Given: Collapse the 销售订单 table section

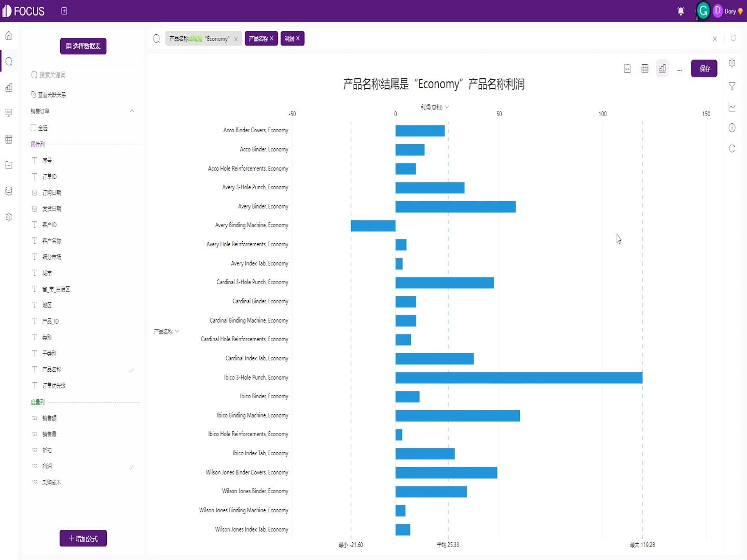Looking at the screenshot, I should pos(132,111).
